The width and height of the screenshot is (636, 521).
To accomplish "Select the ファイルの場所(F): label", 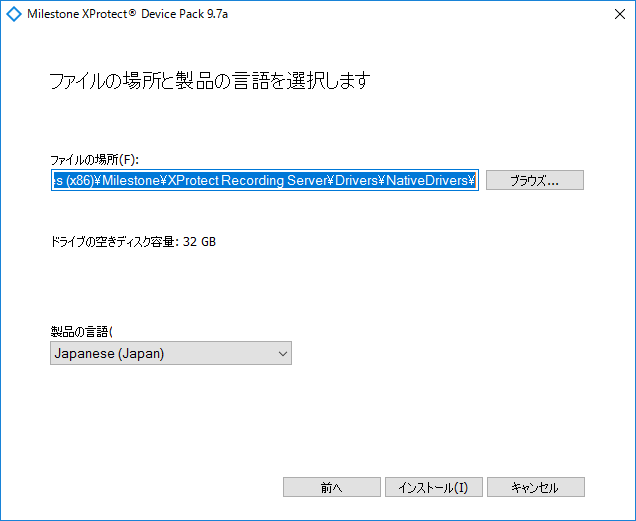I will 95,160.
